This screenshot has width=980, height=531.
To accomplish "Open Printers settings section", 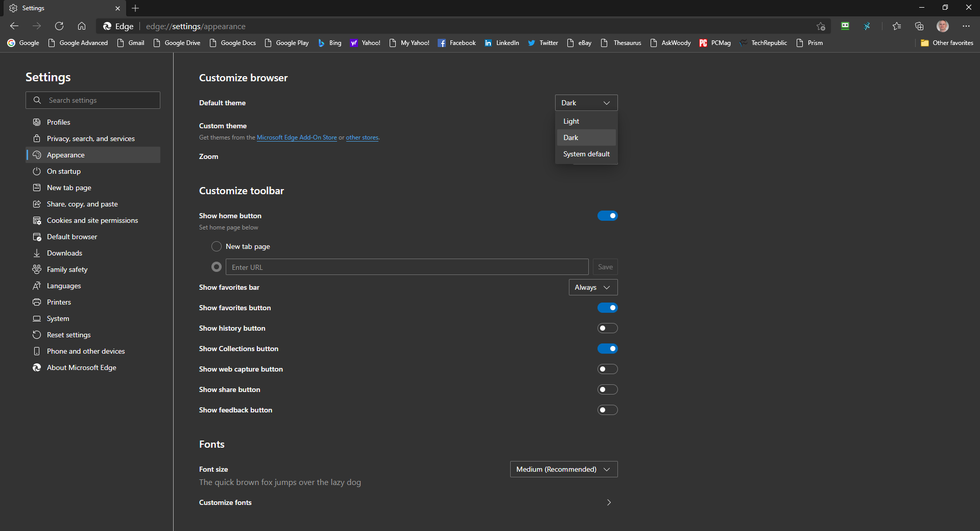I will [x=93, y=302].
